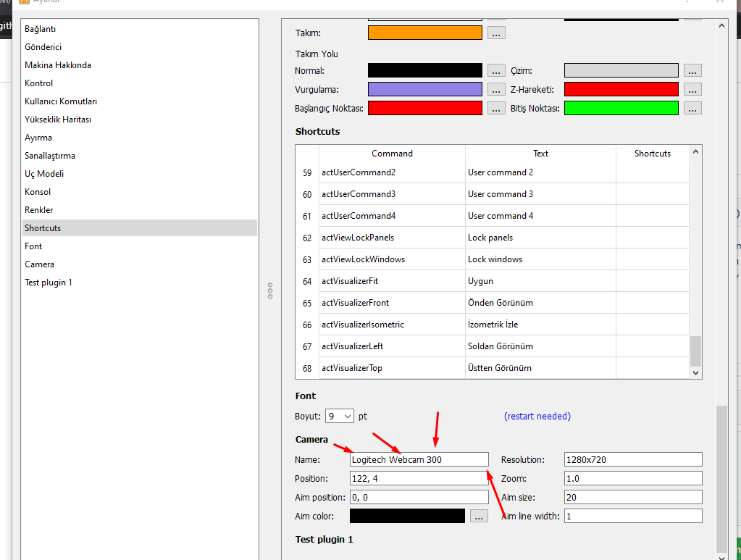
Task: Click the Shortcuts cell for actVisualizerTop
Action: 652,368
